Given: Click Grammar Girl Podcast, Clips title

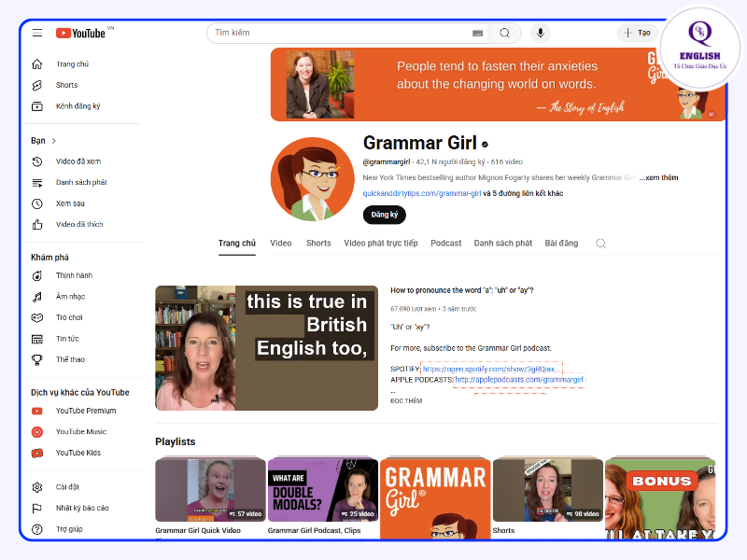Looking at the screenshot, I should pos(314,530).
